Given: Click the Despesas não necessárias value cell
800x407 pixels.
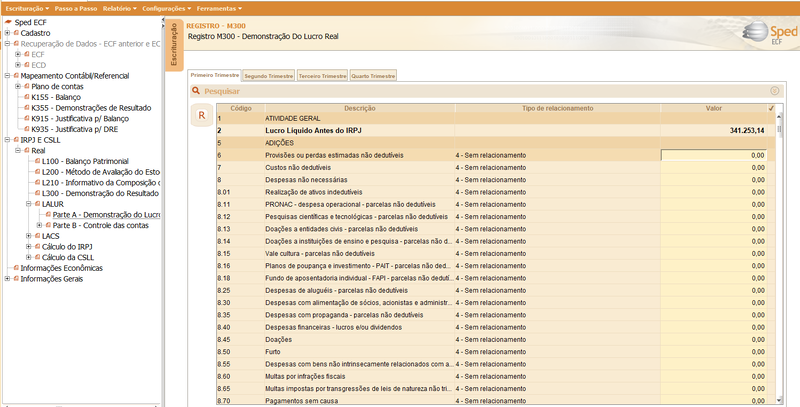Looking at the screenshot, I should tap(714, 180).
